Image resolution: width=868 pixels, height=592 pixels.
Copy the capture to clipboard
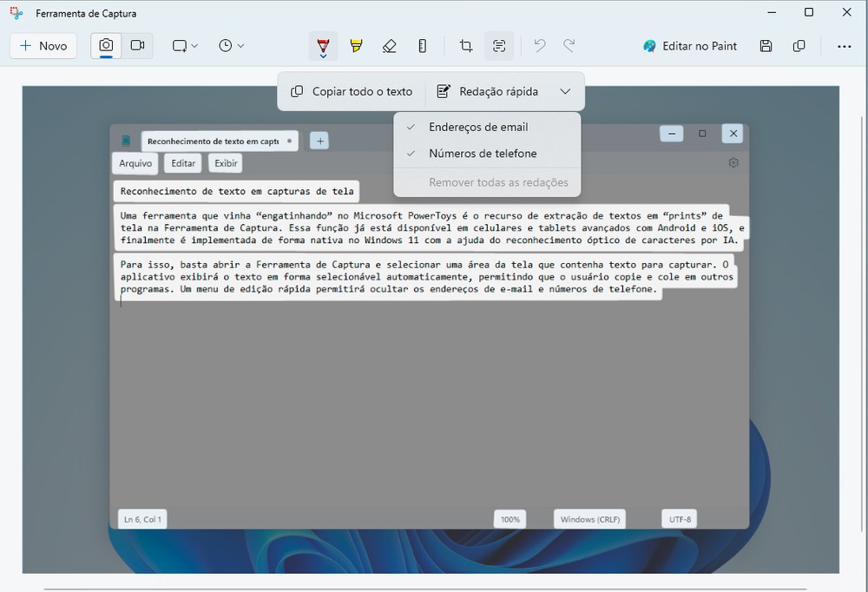click(799, 46)
